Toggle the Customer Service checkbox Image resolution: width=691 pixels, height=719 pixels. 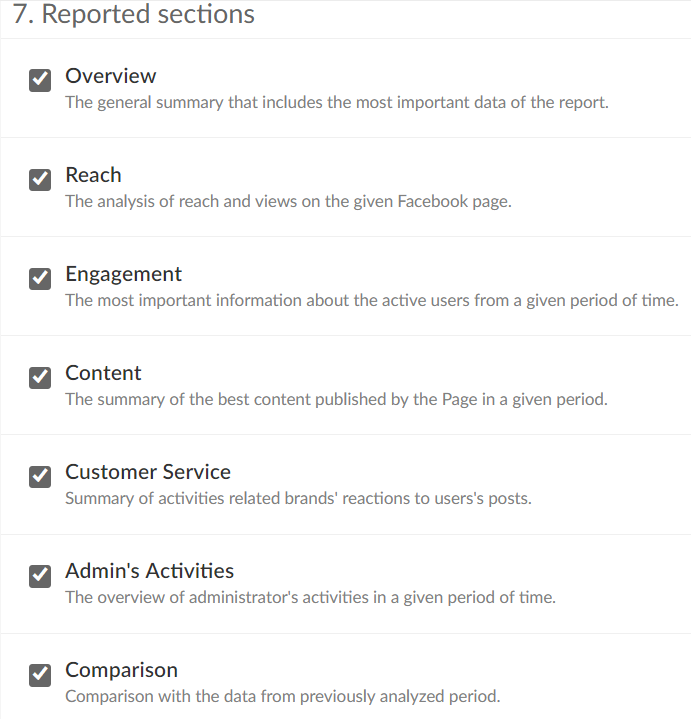pyautogui.click(x=40, y=477)
